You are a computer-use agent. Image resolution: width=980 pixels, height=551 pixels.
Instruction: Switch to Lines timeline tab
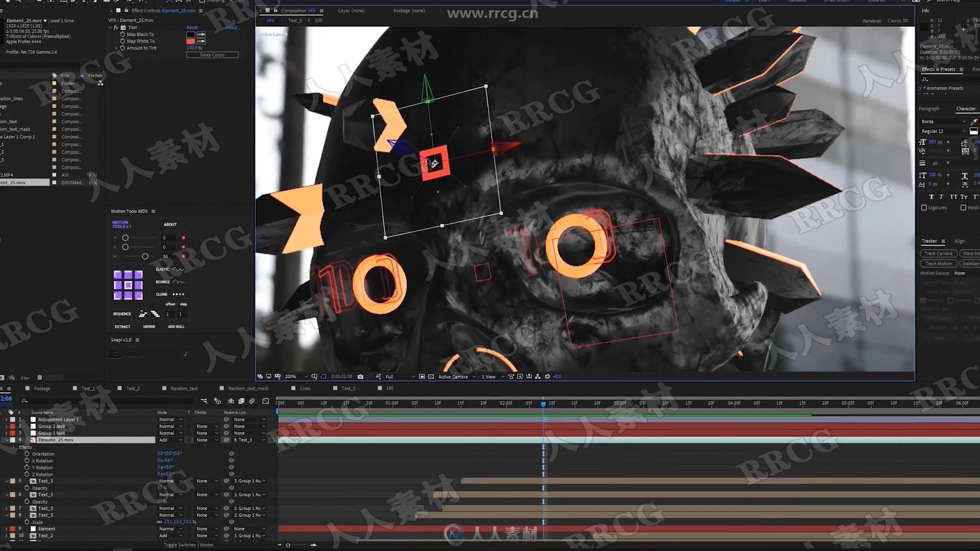305,388
